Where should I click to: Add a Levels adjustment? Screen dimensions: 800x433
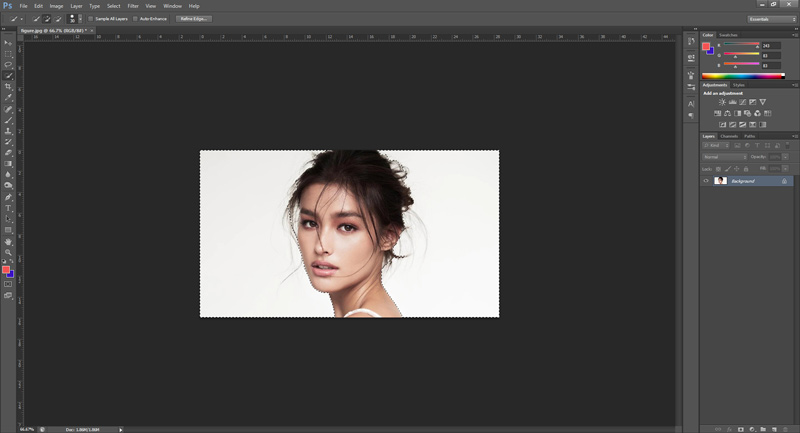coord(732,102)
